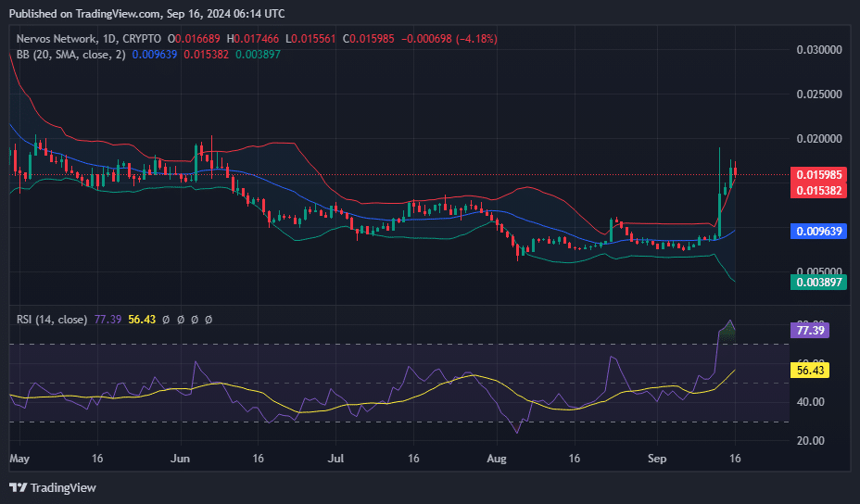Click the blue basis tag 0.009639 on axis

click(818, 232)
